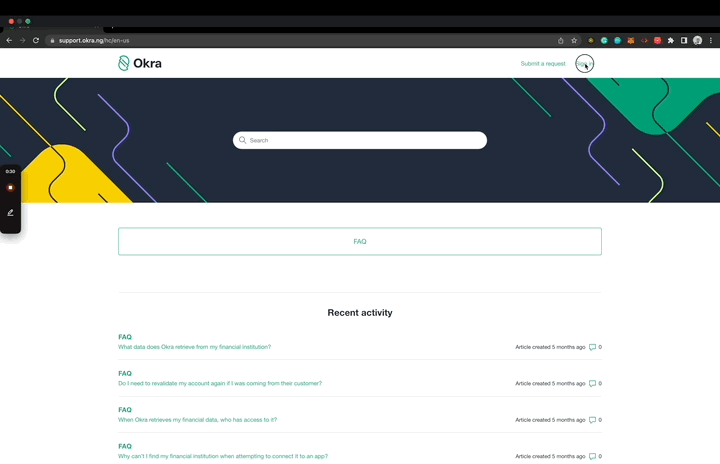The height and width of the screenshot is (464, 720).
Task: Open the red square extension icon
Action: 658,40
